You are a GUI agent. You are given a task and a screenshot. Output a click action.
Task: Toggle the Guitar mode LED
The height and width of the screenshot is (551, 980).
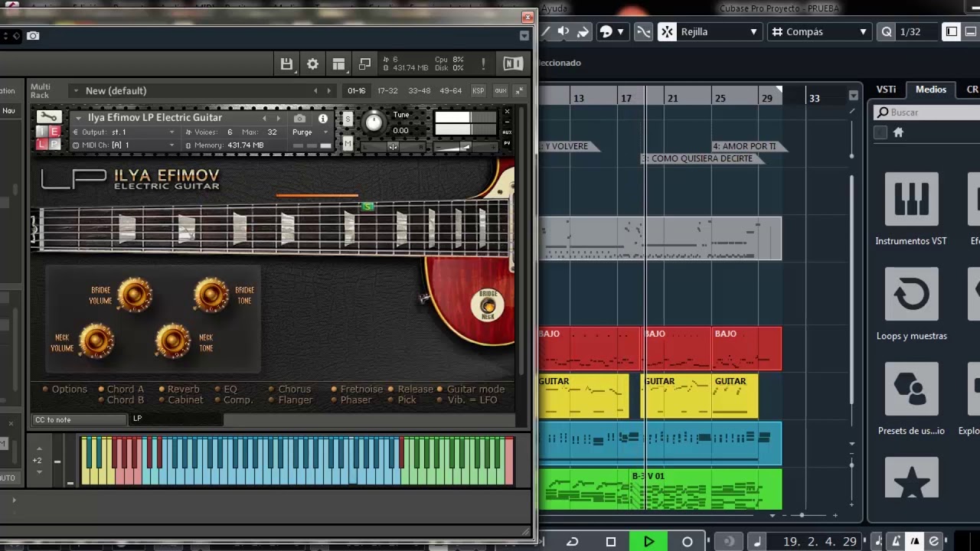[439, 390]
